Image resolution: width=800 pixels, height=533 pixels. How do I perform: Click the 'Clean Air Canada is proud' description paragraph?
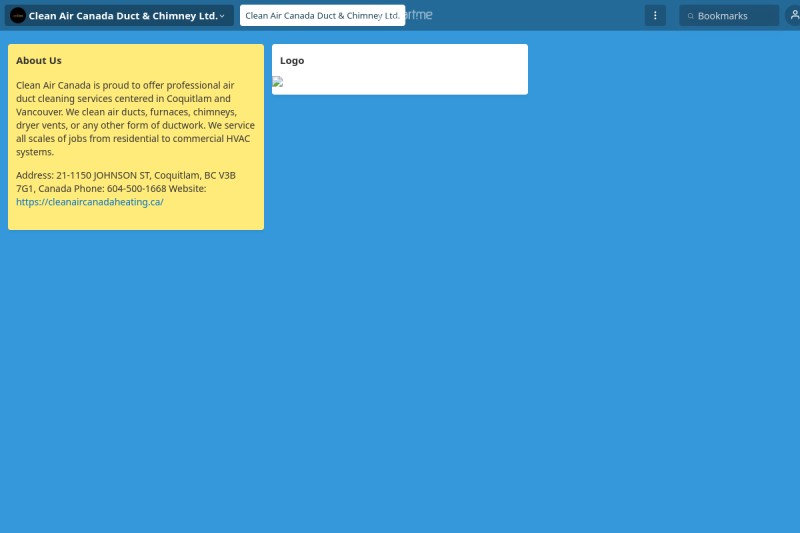135,118
